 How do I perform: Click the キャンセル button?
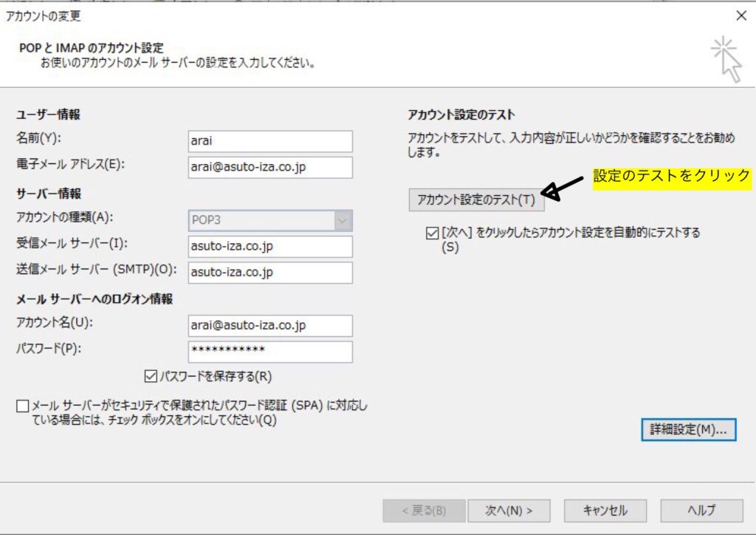coord(605,510)
